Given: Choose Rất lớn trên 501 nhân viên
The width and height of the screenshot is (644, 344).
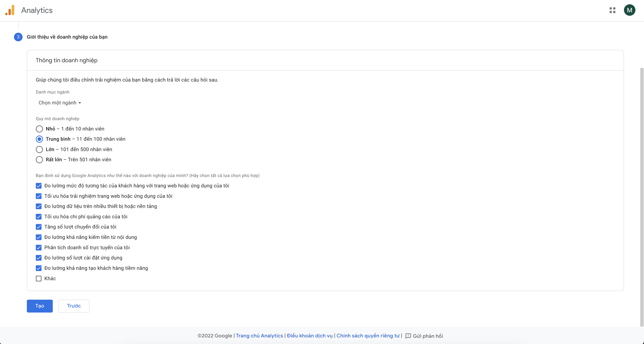Looking at the screenshot, I should [39, 160].
